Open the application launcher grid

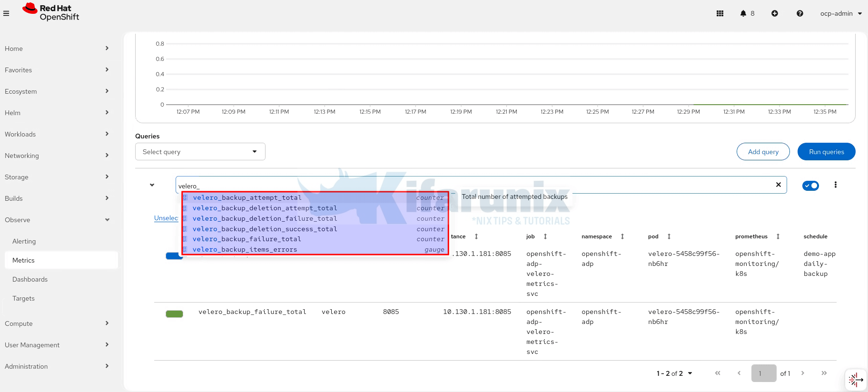(720, 13)
